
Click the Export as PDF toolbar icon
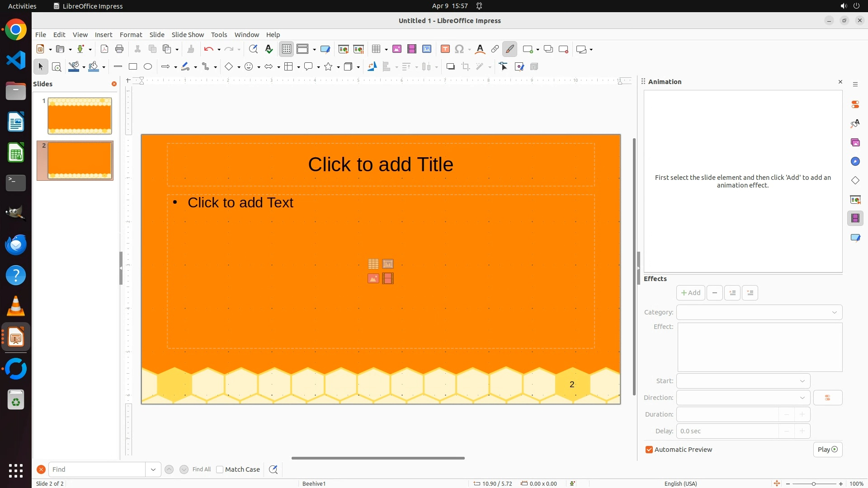[x=104, y=49]
